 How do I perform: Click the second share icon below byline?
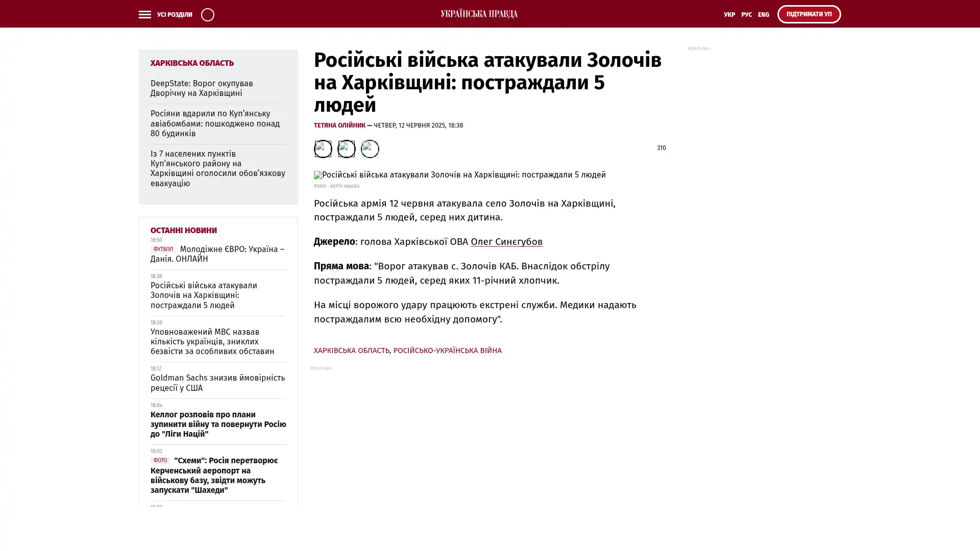tap(347, 149)
